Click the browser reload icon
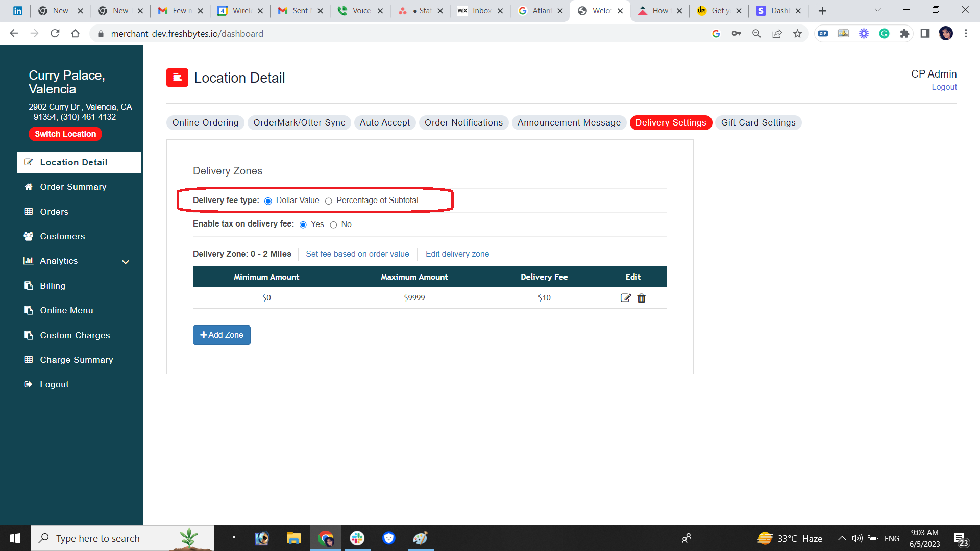 [x=55, y=34]
